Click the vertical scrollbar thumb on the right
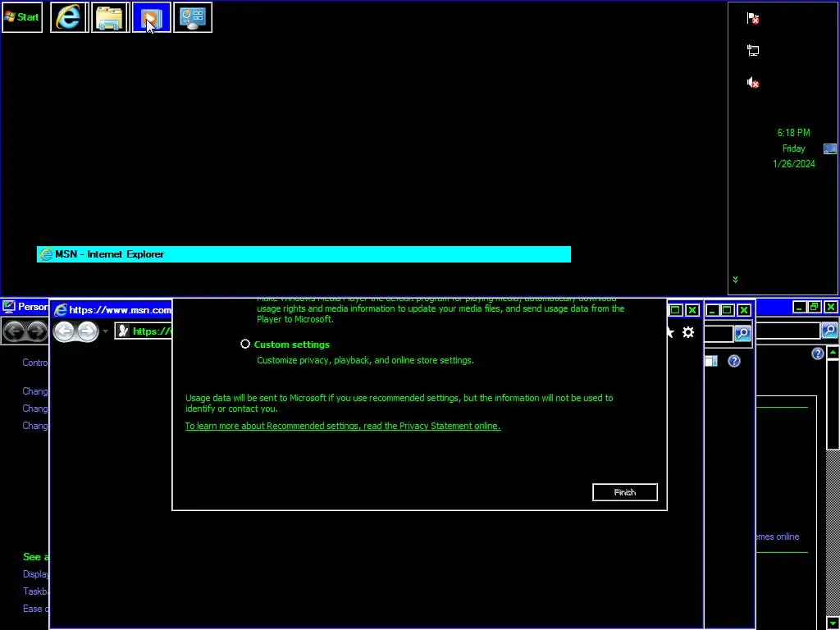 (x=833, y=404)
